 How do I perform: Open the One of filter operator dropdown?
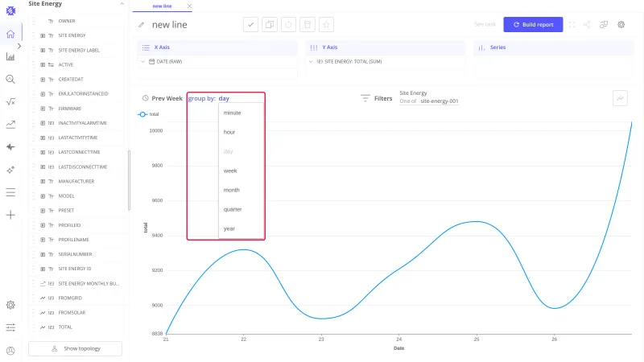pos(408,101)
